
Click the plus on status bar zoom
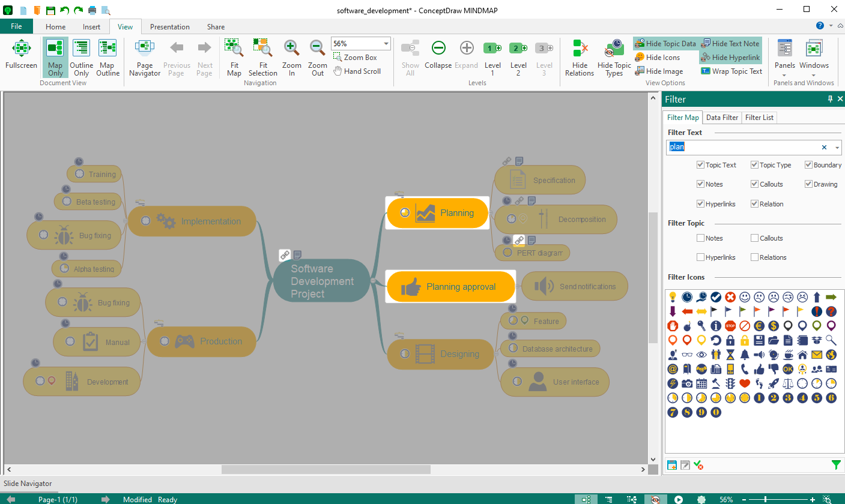[813, 499]
